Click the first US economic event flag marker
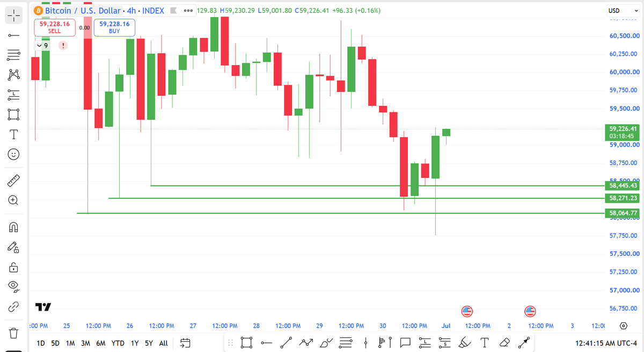 pos(467,311)
